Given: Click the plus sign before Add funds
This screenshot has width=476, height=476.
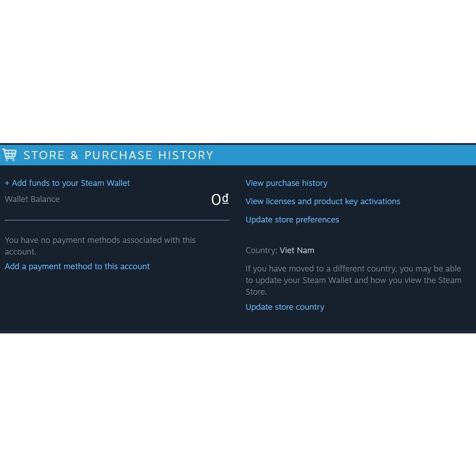Looking at the screenshot, I should pos(7,183).
